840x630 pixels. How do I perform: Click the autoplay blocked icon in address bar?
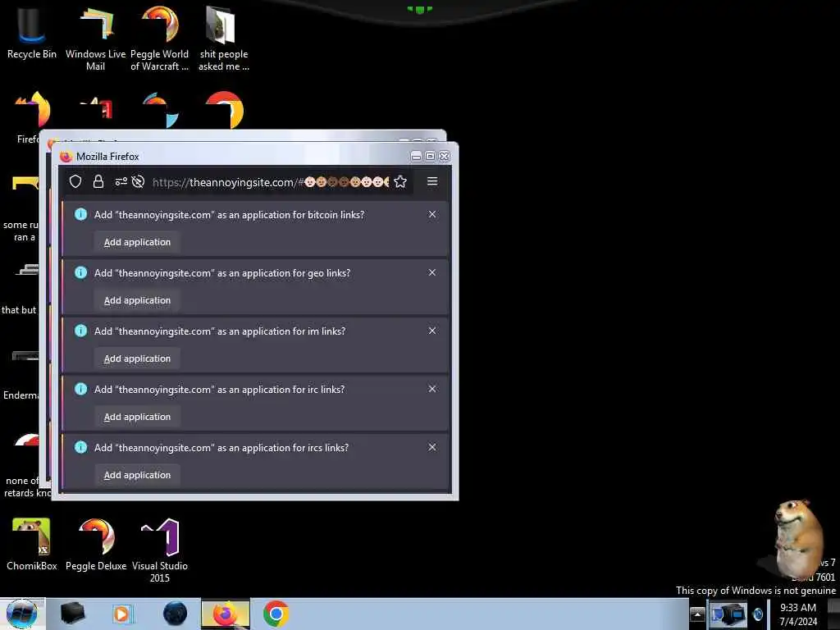tap(138, 181)
